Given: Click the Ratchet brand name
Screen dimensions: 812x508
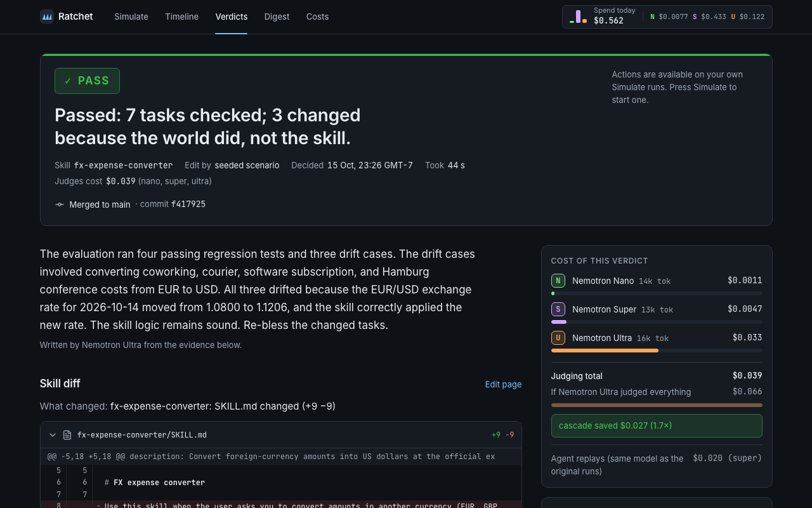Looking at the screenshot, I should (75, 17).
